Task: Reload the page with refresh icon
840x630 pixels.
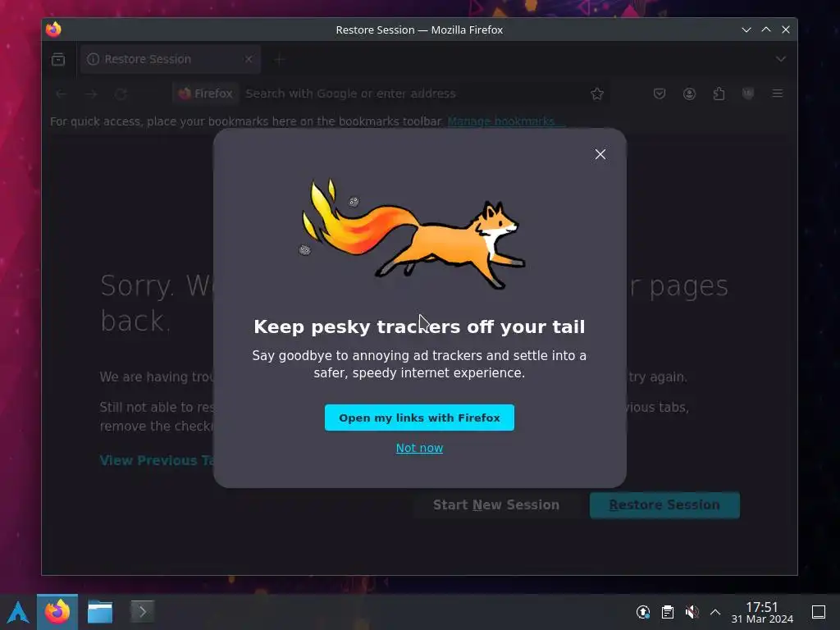Action: click(x=121, y=94)
